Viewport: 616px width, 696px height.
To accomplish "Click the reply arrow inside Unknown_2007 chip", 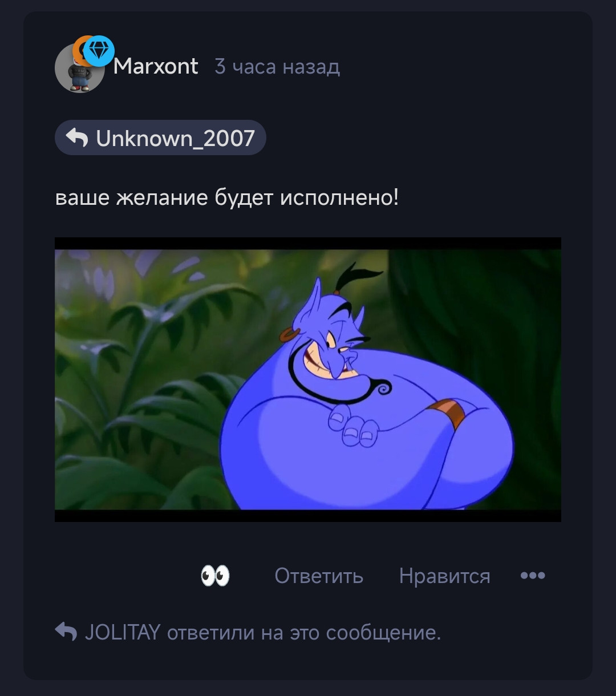I will pos(76,137).
